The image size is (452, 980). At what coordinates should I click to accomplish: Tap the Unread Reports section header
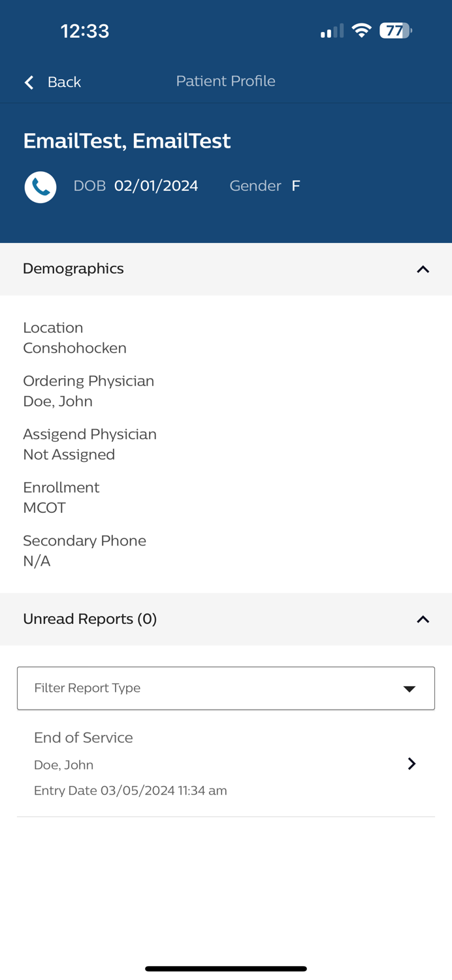(x=90, y=617)
